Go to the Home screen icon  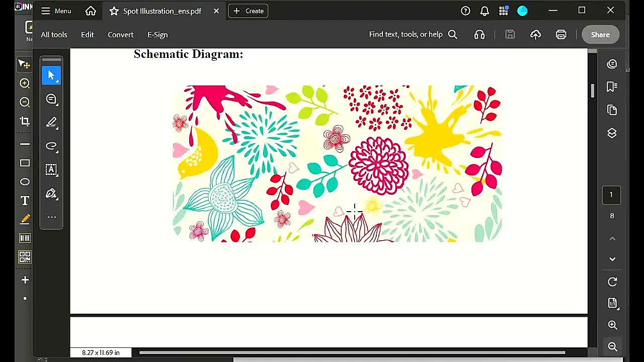(91, 11)
